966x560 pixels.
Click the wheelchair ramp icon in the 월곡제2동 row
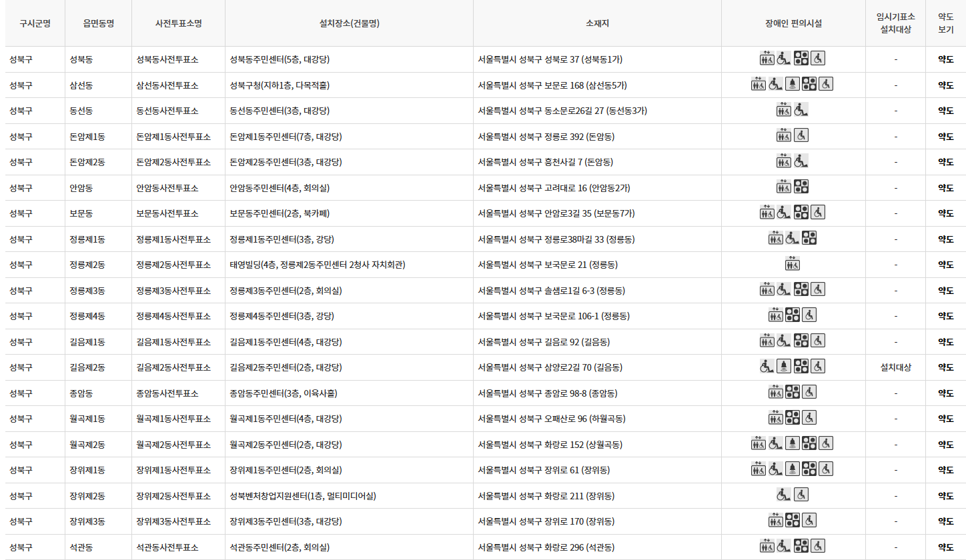click(x=775, y=443)
